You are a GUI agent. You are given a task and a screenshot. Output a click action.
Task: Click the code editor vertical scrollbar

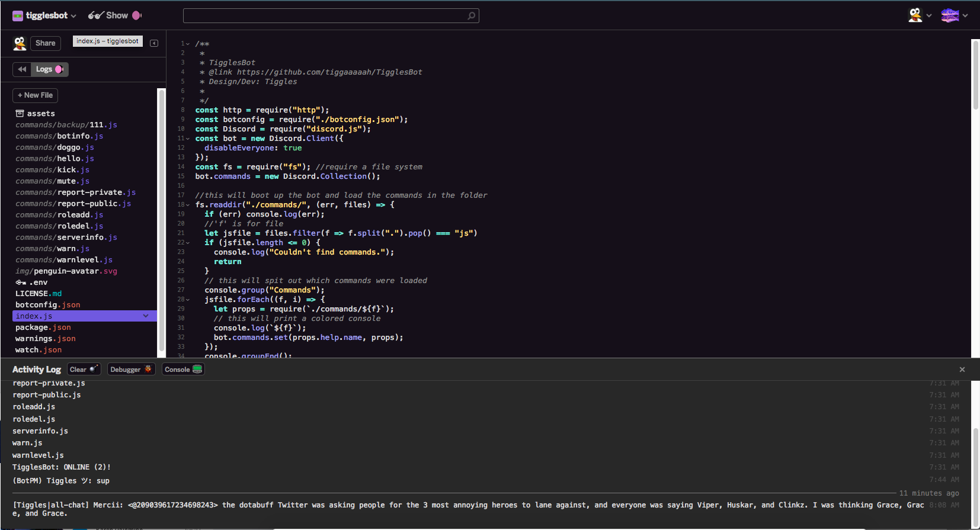coord(975,75)
